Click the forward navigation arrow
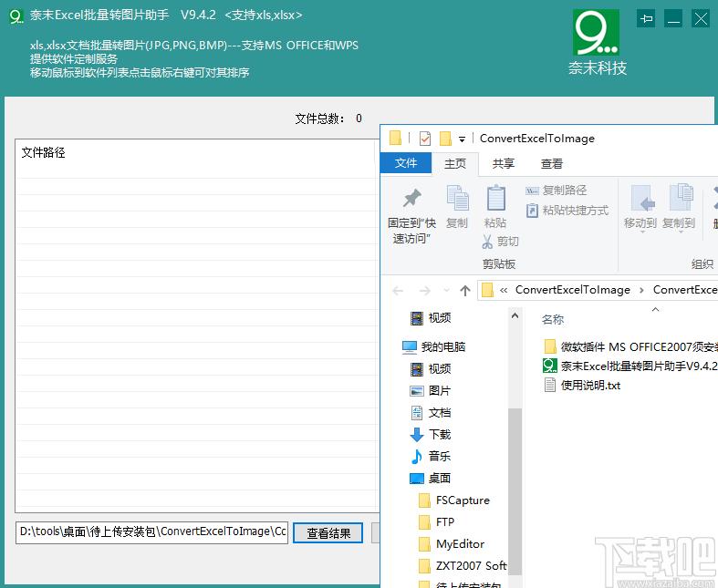This screenshot has height=588, width=718. pyautogui.click(x=425, y=291)
